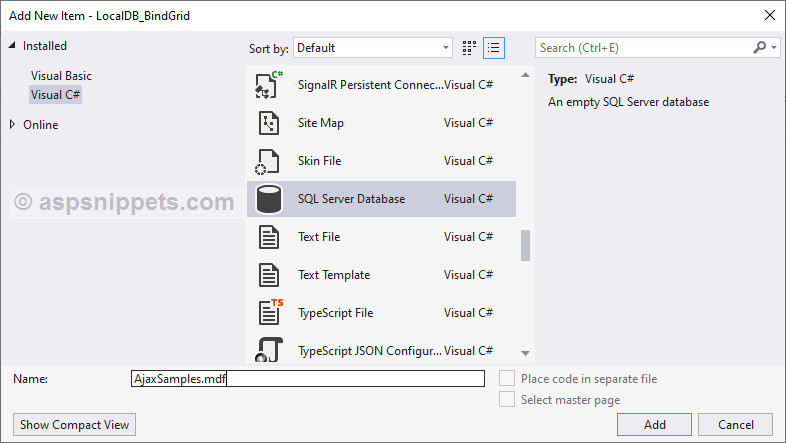Switch to medium icons grid view
This screenshot has height=443, width=786.
tap(469, 48)
